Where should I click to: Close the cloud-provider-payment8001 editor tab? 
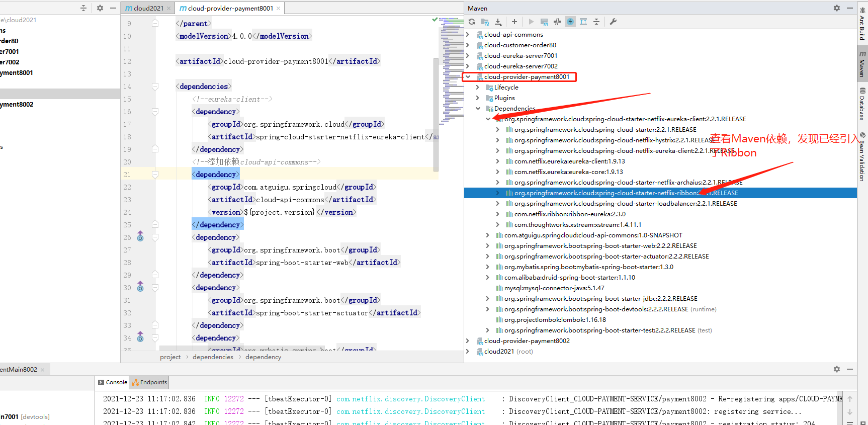(x=278, y=8)
